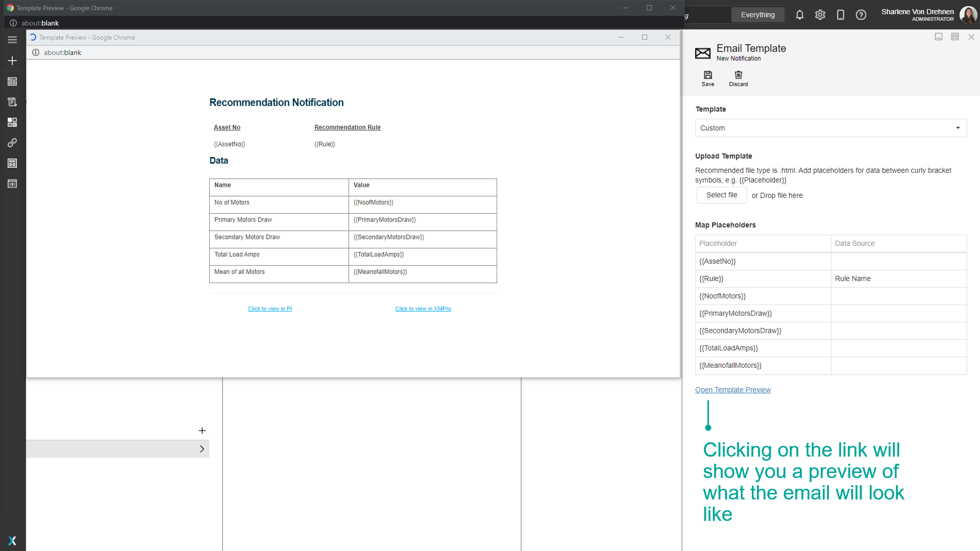Click the Rule Name data source cell
This screenshot has height=551, width=980.
click(x=898, y=279)
